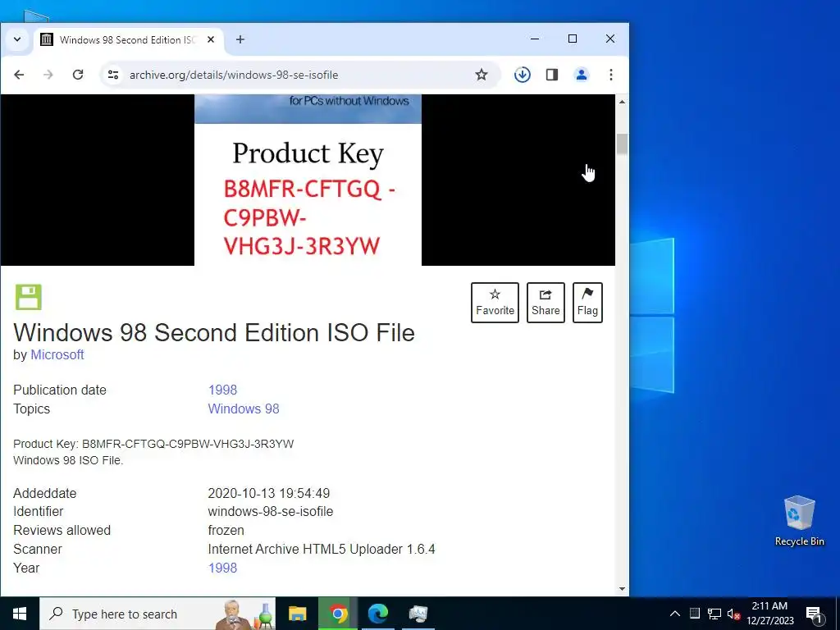Open Chrome's three-dot menu
Screen dimensions: 840x630
pyautogui.click(x=610, y=75)
